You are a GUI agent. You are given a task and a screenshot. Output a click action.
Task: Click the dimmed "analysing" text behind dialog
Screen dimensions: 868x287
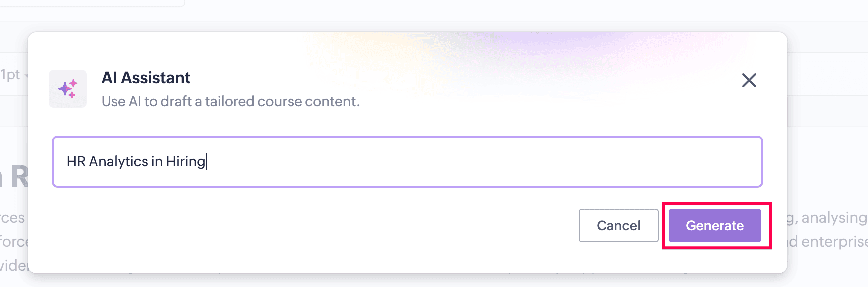tap(834, 218)
